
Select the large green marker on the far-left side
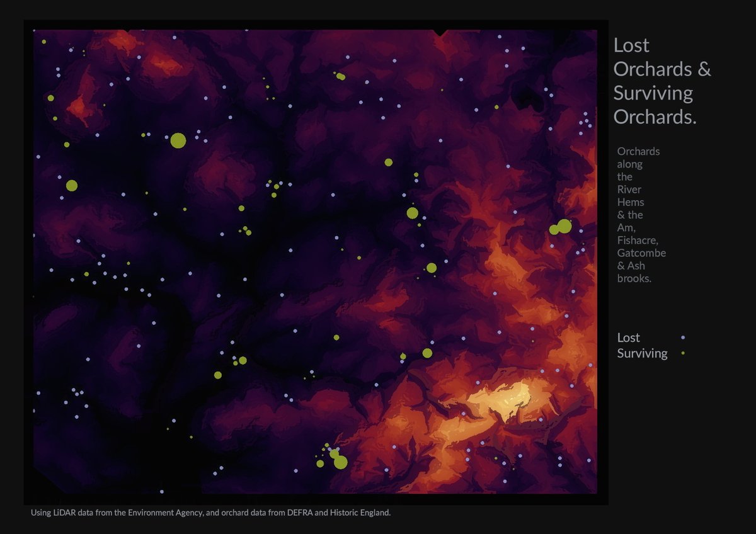point(72,185)
